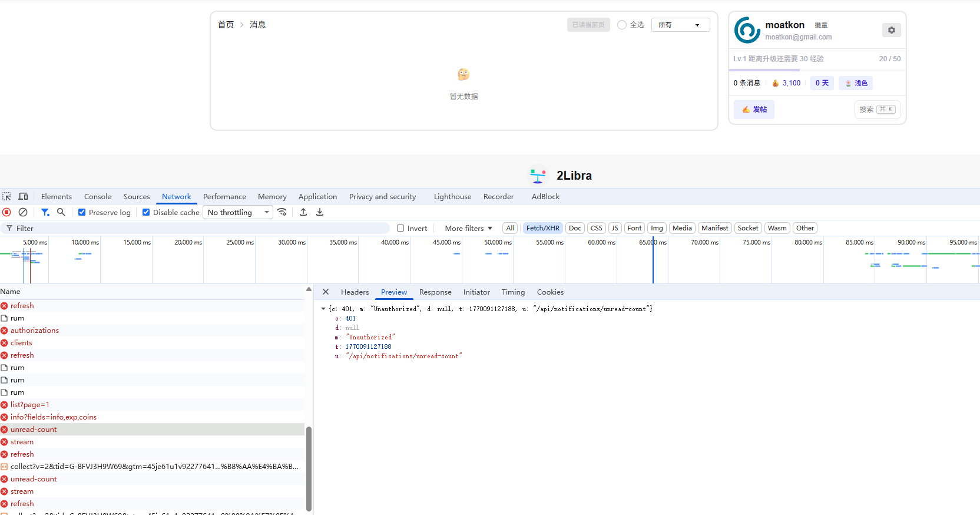The height and width of the screenshot is (515, 980).
Task: Toggle the network filter funnel icon
Action: [x=45, y=212]
